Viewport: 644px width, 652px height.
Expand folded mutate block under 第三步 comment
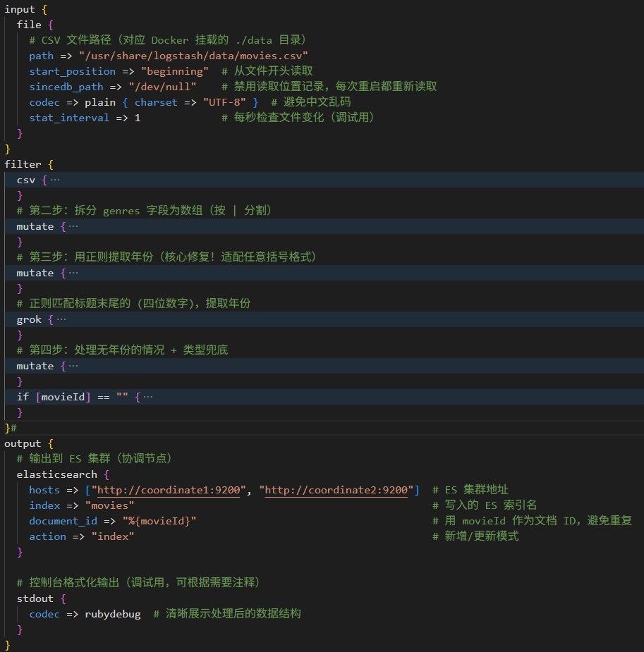[x=73, y=273]
